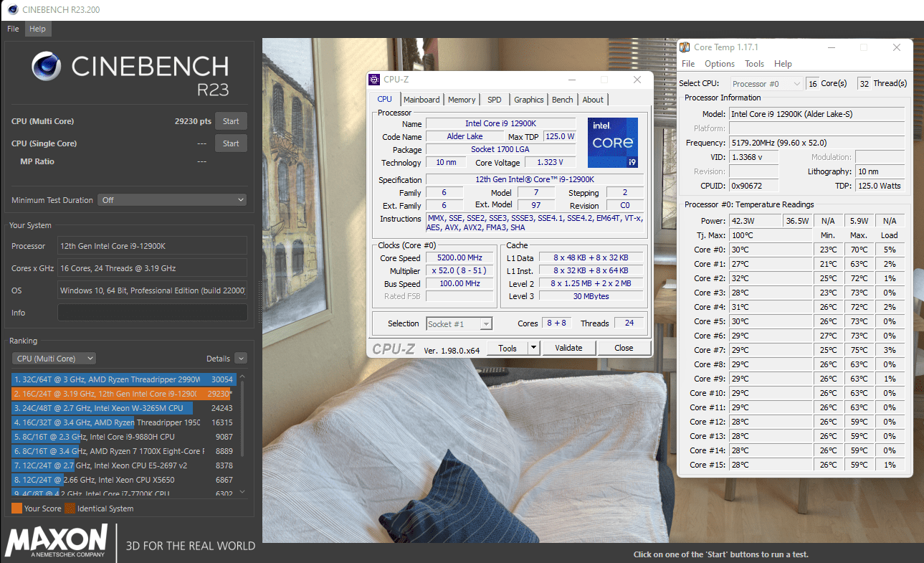Screen dimensions: 924x563
Task: Click the Core Temp VID 1.3368 v field
Action: [x=754, y=157]
